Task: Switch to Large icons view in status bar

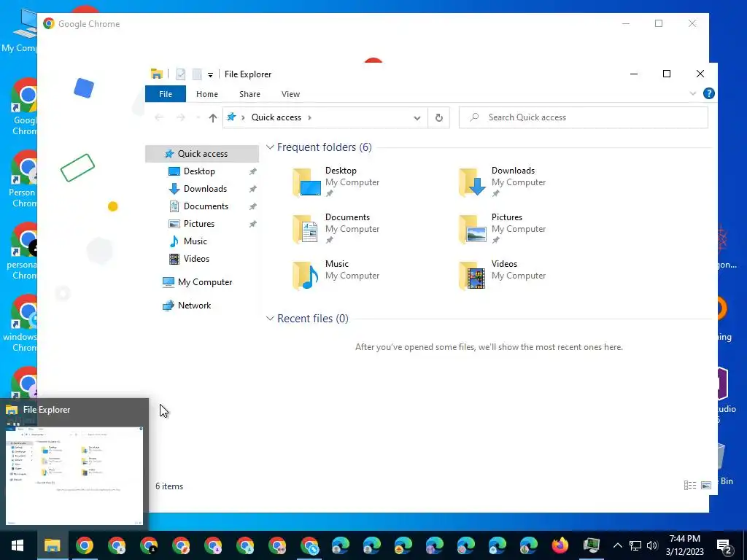Action: (x=706, y=485)
